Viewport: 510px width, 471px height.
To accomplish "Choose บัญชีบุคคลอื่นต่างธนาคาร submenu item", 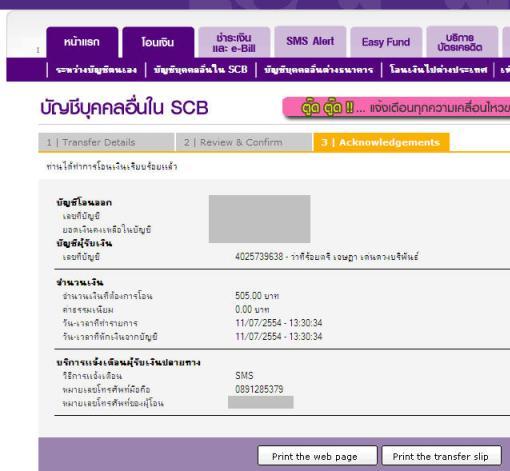I will 319,70.
